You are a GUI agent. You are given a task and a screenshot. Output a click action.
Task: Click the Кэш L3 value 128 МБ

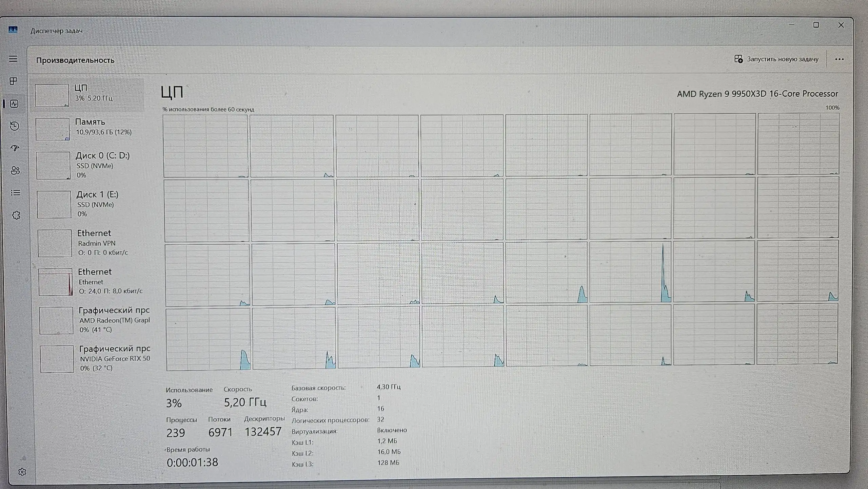click(388, 463)
